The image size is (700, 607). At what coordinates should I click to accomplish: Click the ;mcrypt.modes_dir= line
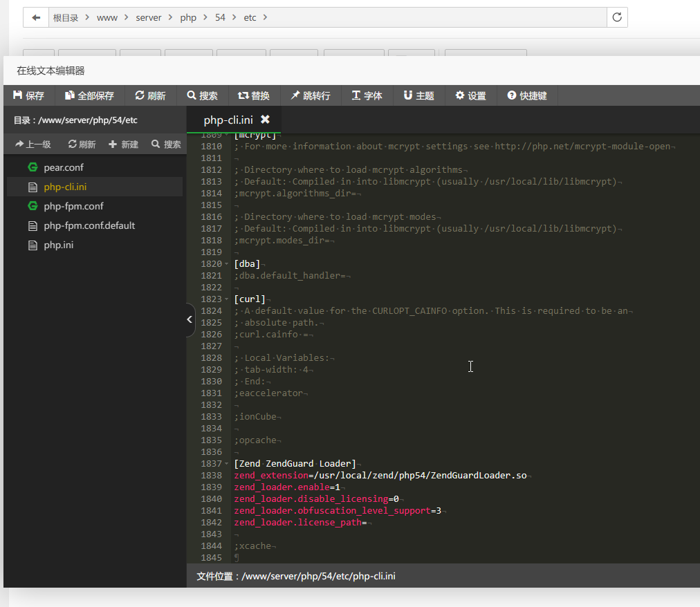click(x=282, y=241)
